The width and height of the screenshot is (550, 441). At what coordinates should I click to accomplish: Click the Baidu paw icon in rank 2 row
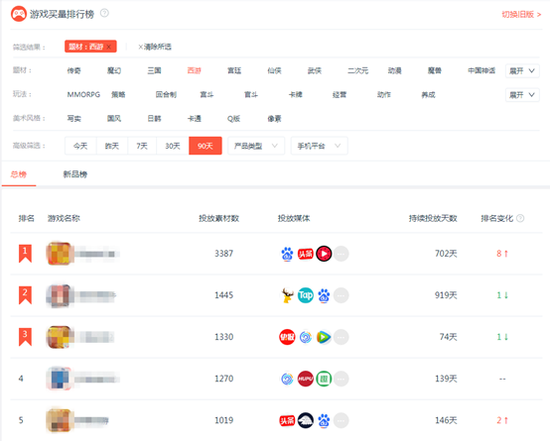tap(324, 295)
